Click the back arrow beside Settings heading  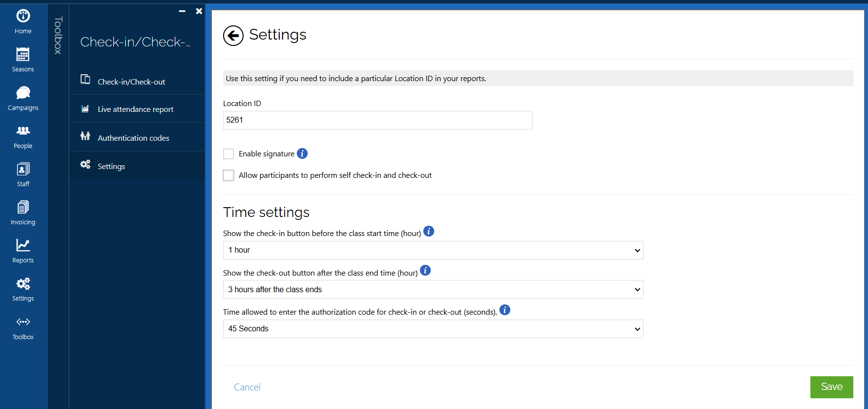(x=233, y=36)
